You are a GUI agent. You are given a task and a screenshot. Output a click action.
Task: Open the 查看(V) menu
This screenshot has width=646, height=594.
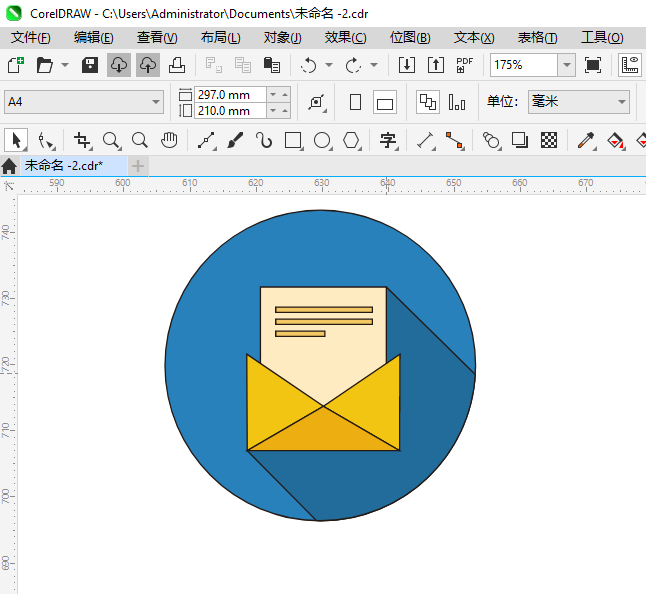[x=157, y=38]
